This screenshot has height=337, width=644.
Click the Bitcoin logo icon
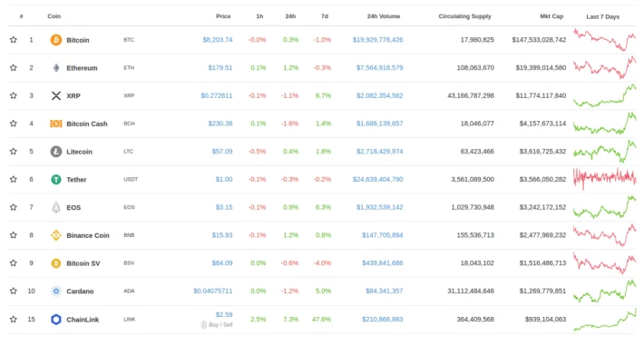(x=56, y=40)
